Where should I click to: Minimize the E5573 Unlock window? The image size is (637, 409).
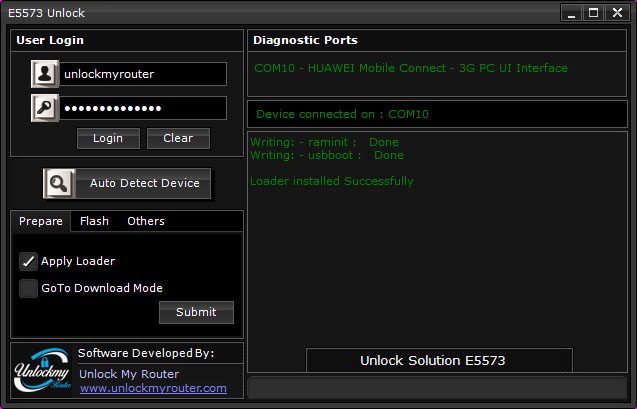(x=571, y=13)
